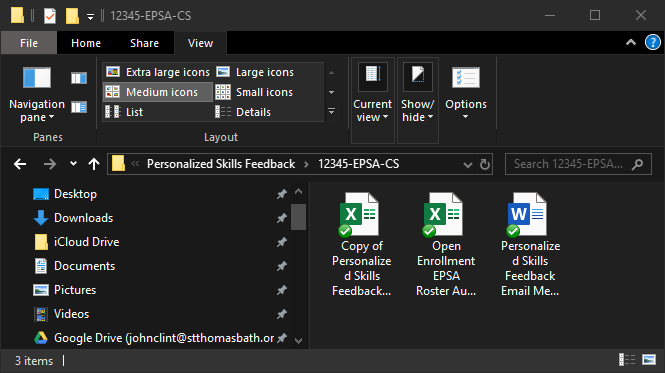This screenshot has width=665, height=373.
Task: Choose Extra large icons layout
Action: point(158,72)
